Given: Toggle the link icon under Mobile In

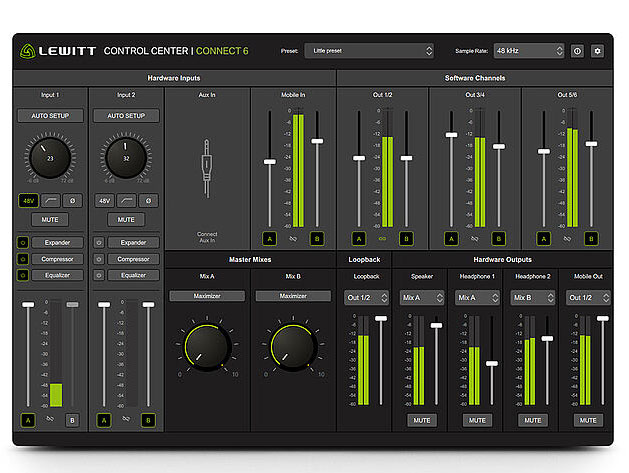Looking at the screenshot, I should pos(293,239).
